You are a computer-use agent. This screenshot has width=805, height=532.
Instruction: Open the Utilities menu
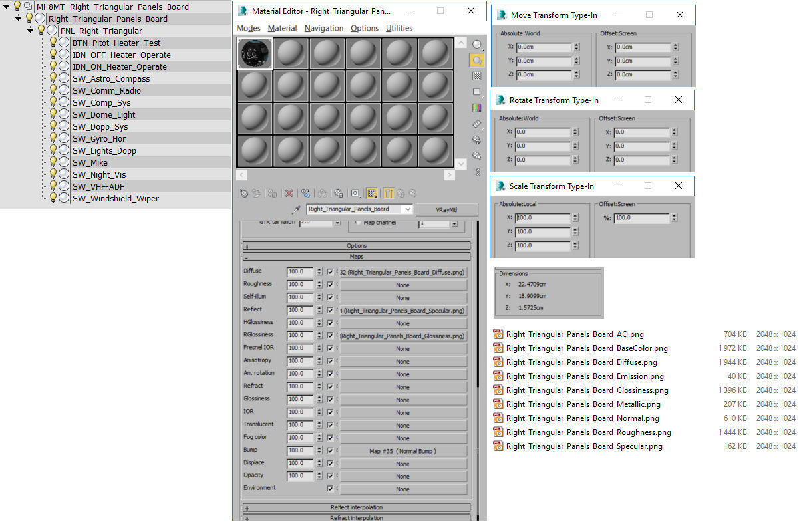(399, 28)
